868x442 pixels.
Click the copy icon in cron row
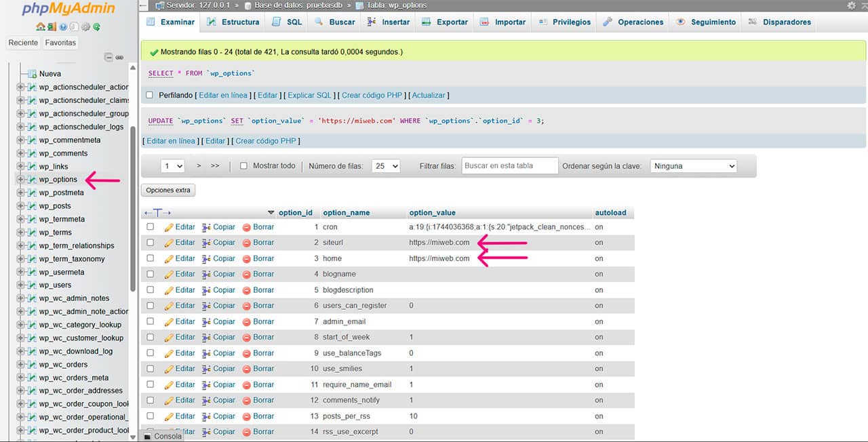click(x=206, y=227)
